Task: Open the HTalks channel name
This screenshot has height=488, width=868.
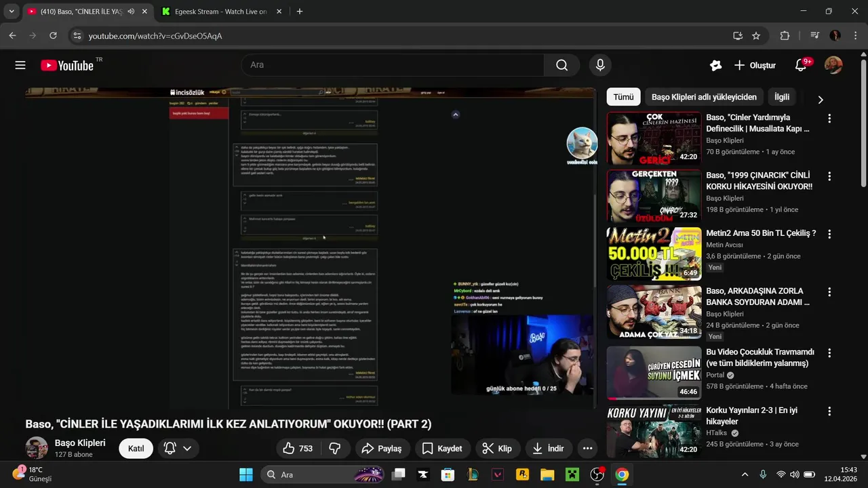Action: pos(716,433)
